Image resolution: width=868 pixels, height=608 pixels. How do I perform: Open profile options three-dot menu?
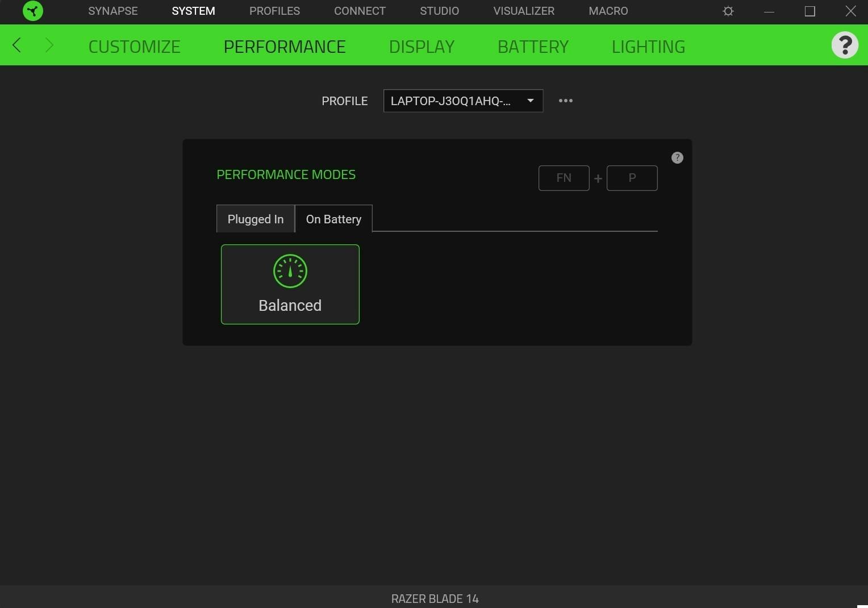[x=565, y=101]
